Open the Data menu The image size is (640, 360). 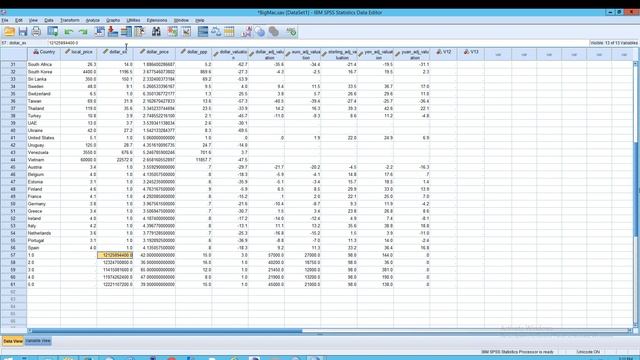[49, 20]
